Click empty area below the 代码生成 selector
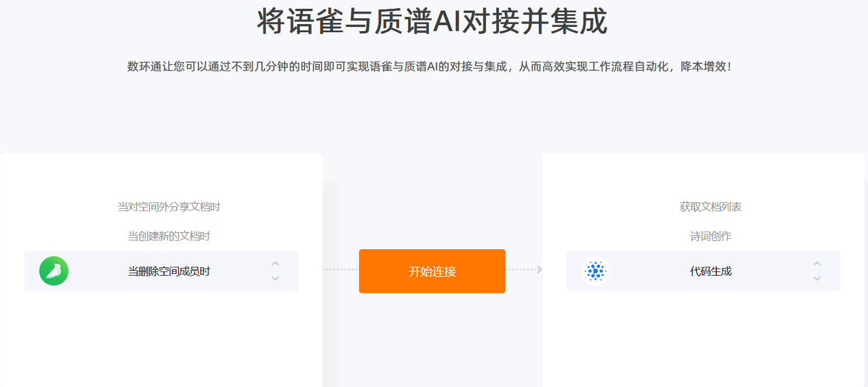The image size is (868, 387). (x=703, y=339)
